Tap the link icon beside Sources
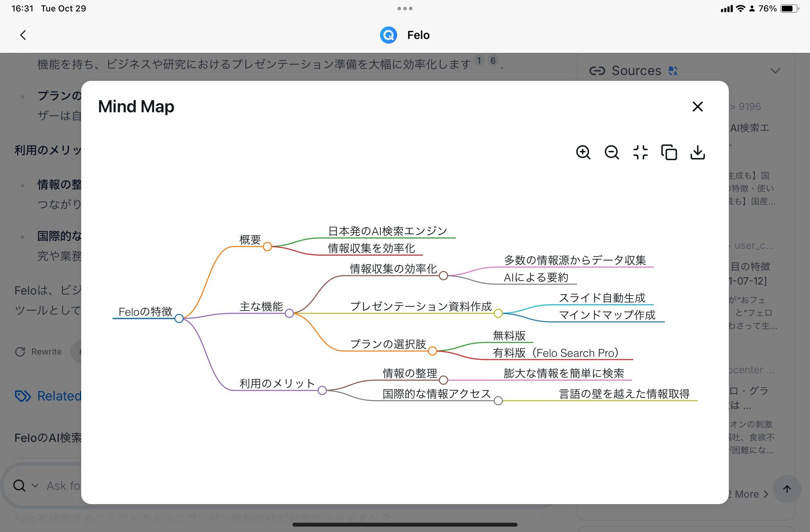The width and height of the screenshot is (810, 532). [x=597, y=71]
